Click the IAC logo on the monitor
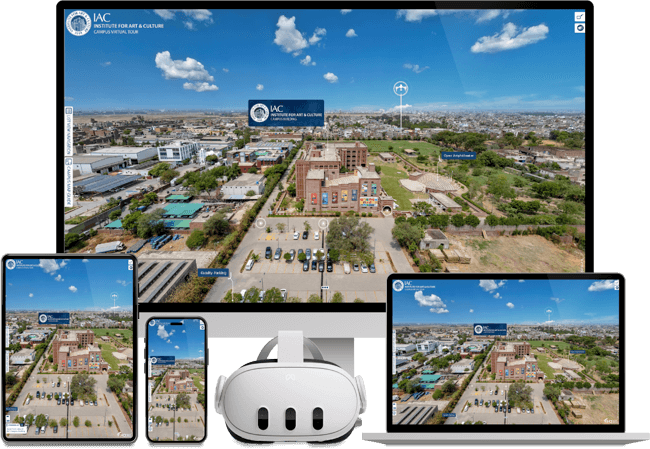The width and height of the screenshot is (650, 449). point(78,23)
